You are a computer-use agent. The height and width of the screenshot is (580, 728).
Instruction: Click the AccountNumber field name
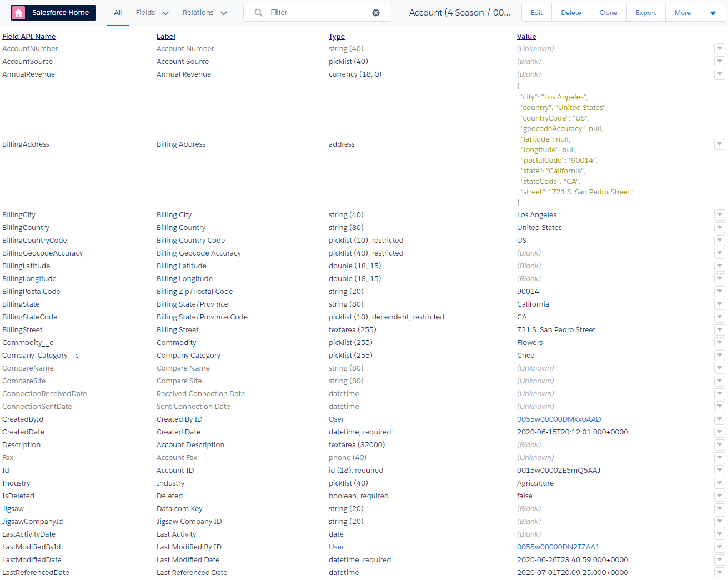[30, 49]
